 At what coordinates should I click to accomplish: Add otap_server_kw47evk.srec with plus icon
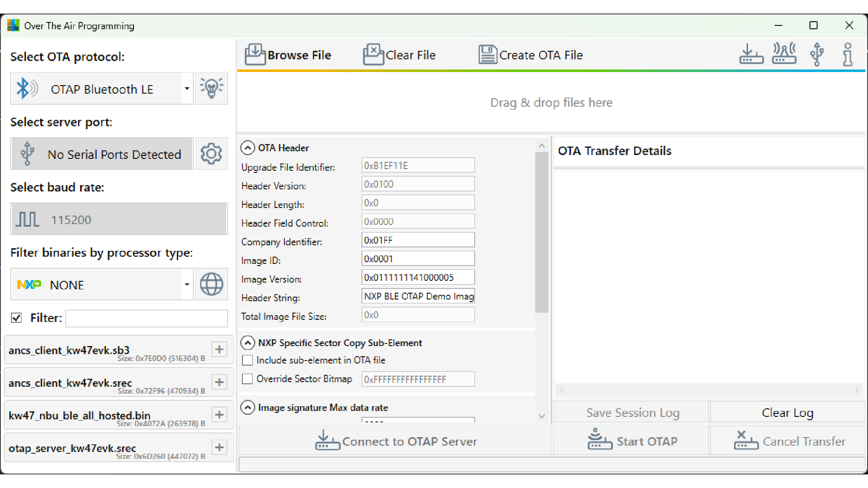tap(219, 447)
